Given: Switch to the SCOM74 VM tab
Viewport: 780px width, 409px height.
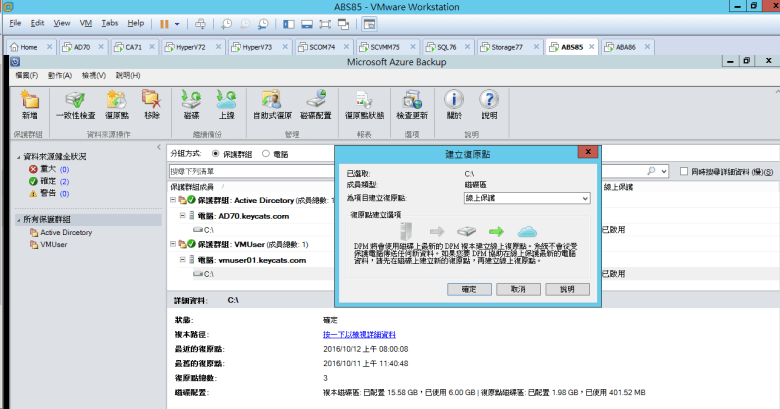Looking at the screenshot, I should click(319, 47).
